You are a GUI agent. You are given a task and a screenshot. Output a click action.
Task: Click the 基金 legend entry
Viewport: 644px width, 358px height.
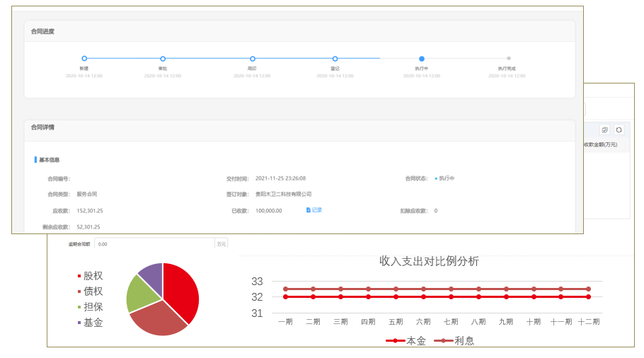pos(90,323)
